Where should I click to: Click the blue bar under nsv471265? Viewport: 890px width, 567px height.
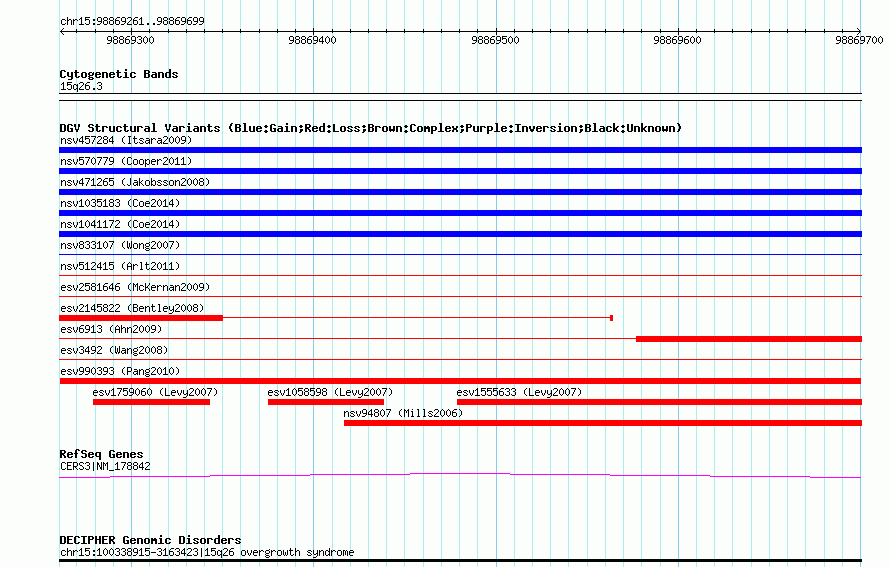click(x=460, y=192)
